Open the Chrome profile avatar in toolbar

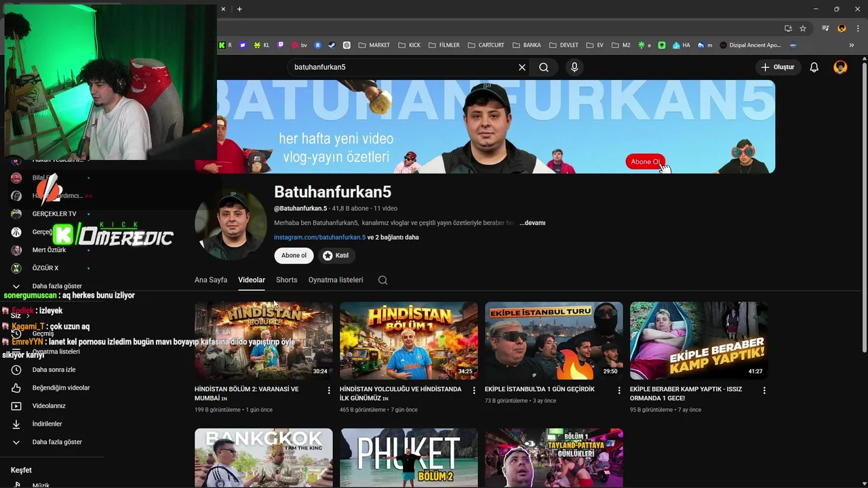(x=842, y=28)
